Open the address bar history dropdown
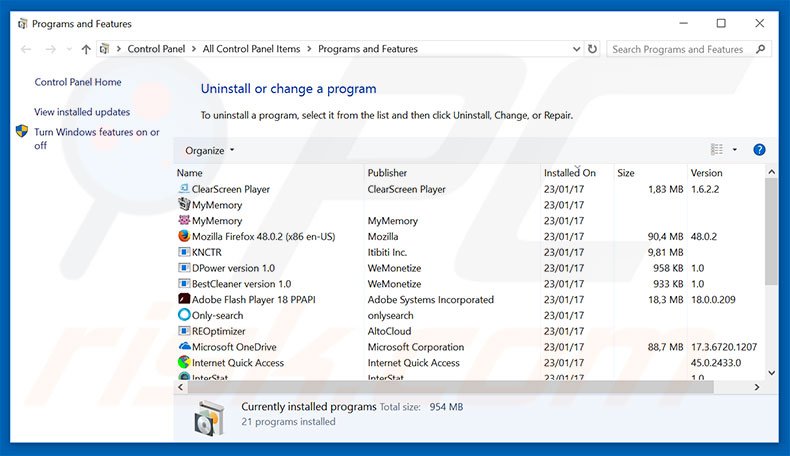 click(576, 49)
